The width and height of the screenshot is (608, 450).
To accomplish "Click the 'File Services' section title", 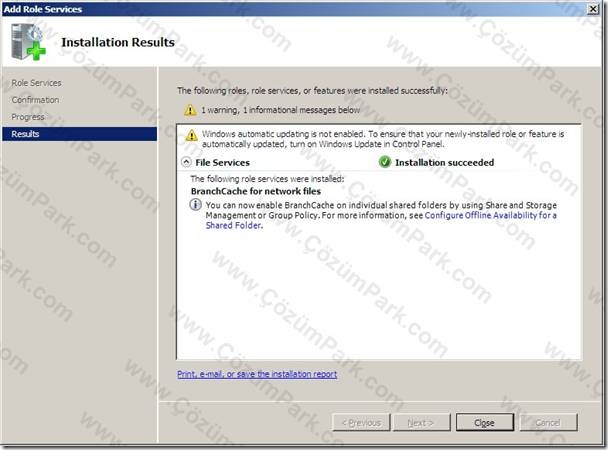I will tap(223, 162).
